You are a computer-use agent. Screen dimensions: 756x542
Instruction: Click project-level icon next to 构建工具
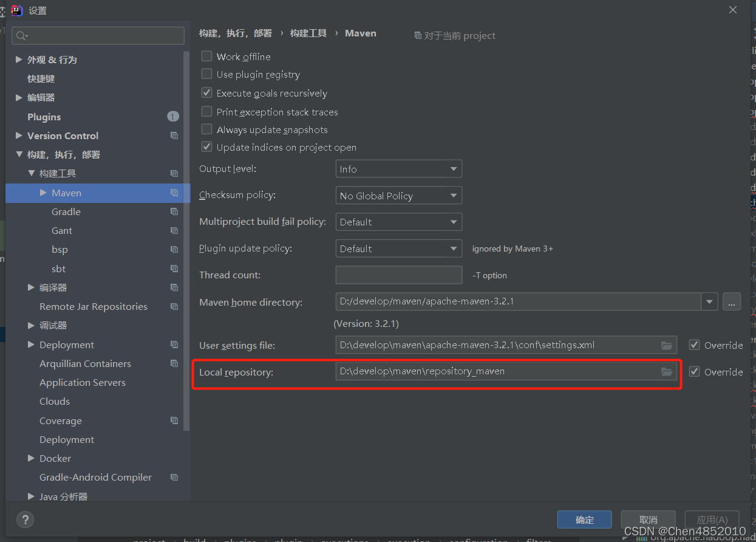point(174,173)
